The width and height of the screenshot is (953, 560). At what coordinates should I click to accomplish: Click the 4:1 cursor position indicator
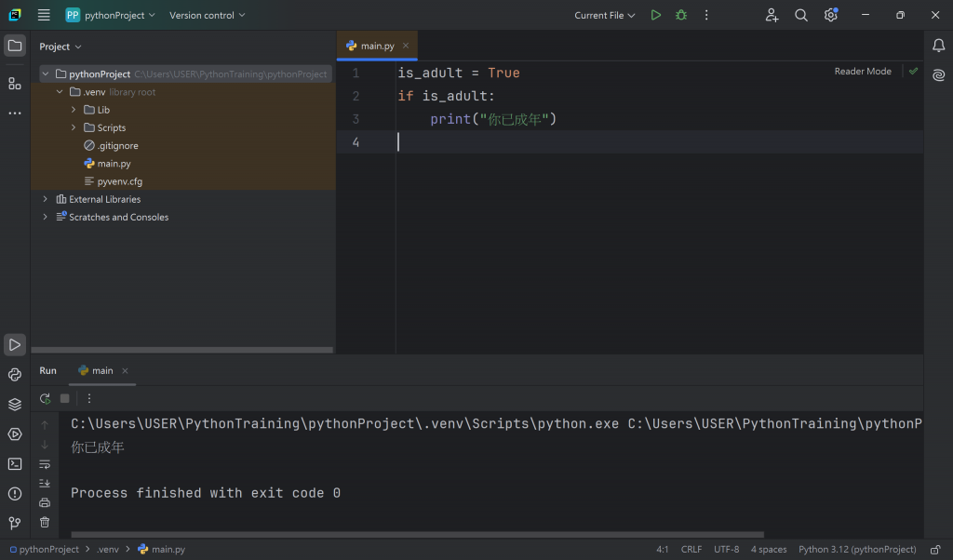pos(662,550)
